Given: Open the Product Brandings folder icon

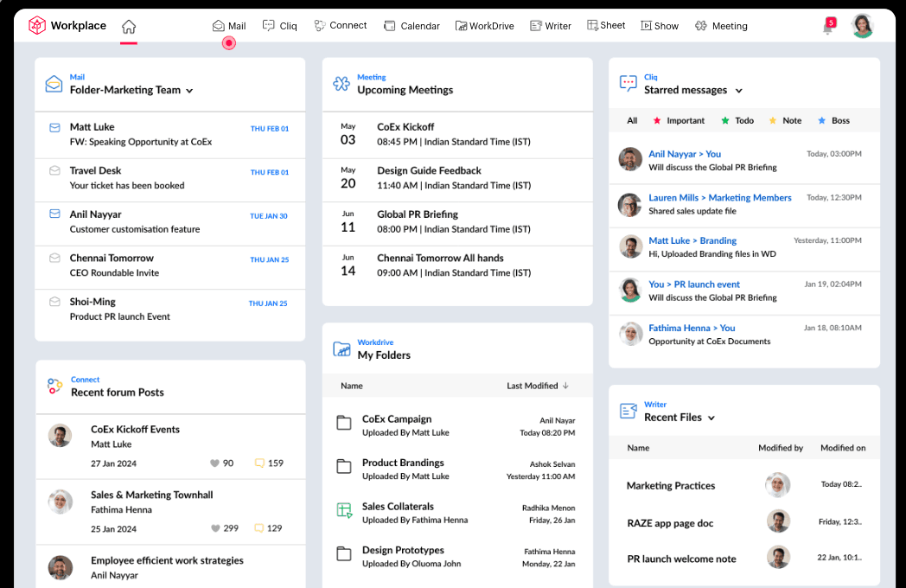Looking at the screenshot, I should [344, 466].
